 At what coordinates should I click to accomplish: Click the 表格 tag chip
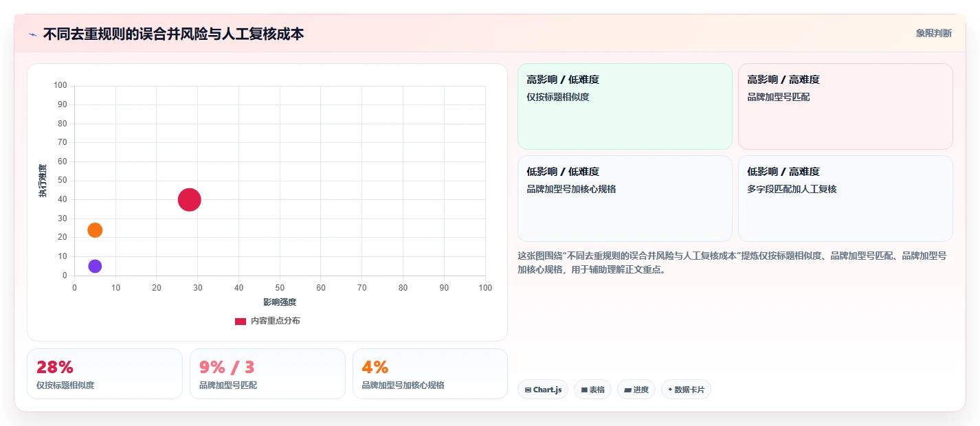[592, 390]
